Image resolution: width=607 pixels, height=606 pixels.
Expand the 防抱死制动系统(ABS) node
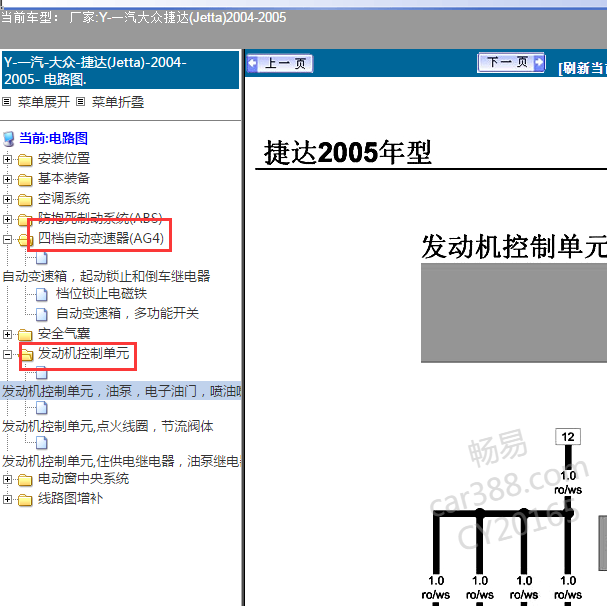7,220
